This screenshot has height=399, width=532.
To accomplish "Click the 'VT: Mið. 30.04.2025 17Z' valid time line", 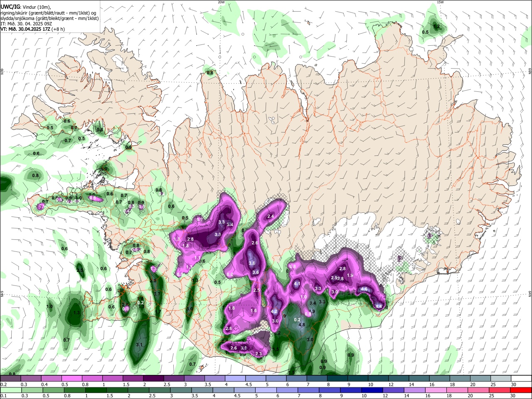I will pyautogui.click(x=25, y=29).
